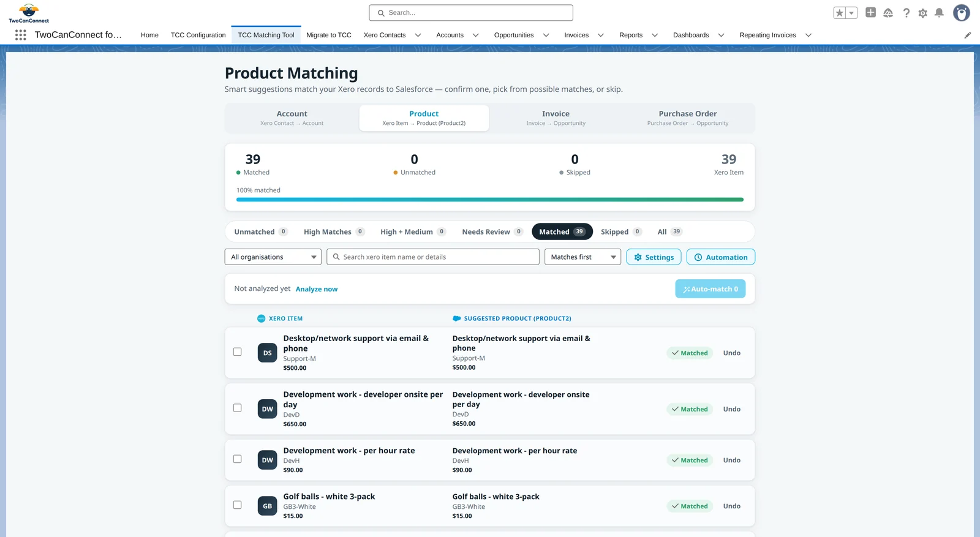Open the user profile avatar
Image resolution: width=980 pixels, height=537 pixels.
pyautogui.click(x=962, y=13)
